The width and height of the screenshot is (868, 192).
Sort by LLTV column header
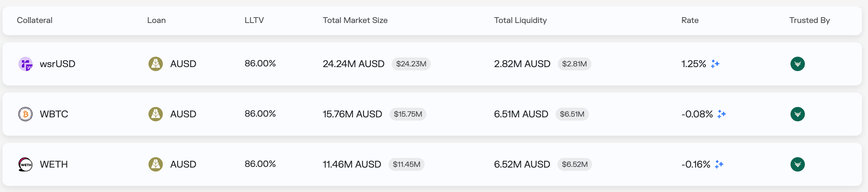[254, 20]
